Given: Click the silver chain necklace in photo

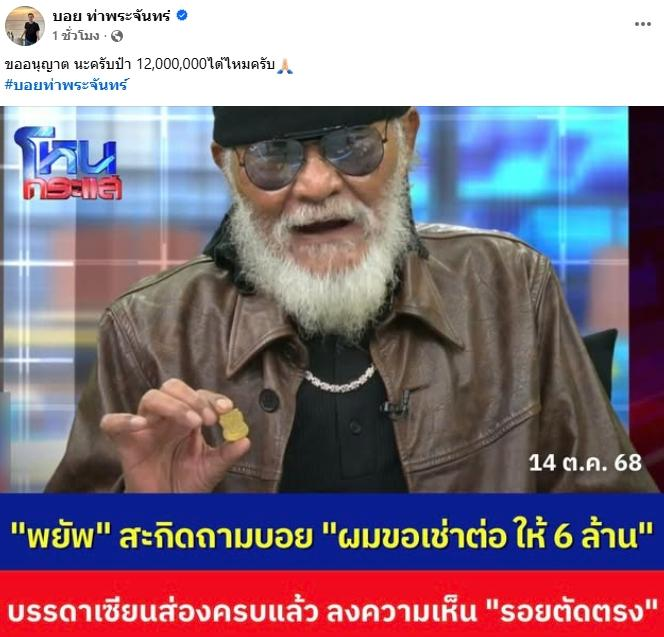Looking at the screenshot, I should pos(339,380).
